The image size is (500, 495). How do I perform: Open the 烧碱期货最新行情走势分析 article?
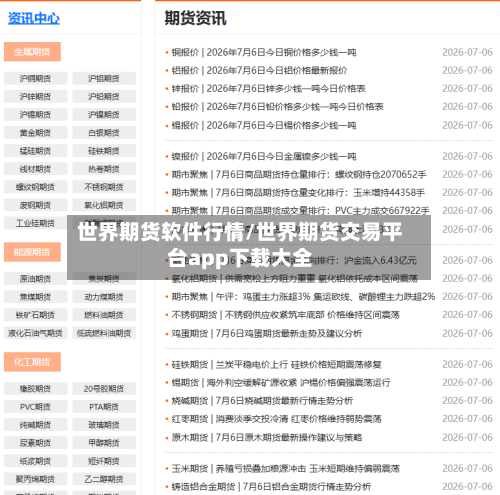[262, 400]
